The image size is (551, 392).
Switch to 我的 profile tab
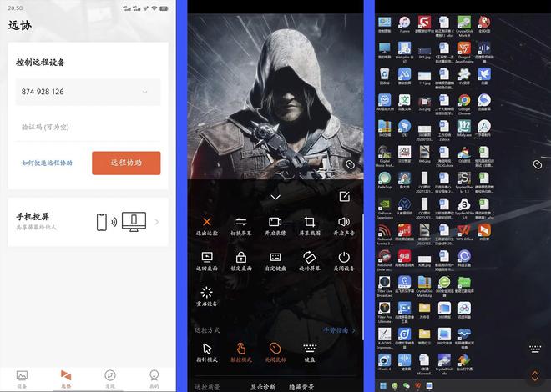154,379
